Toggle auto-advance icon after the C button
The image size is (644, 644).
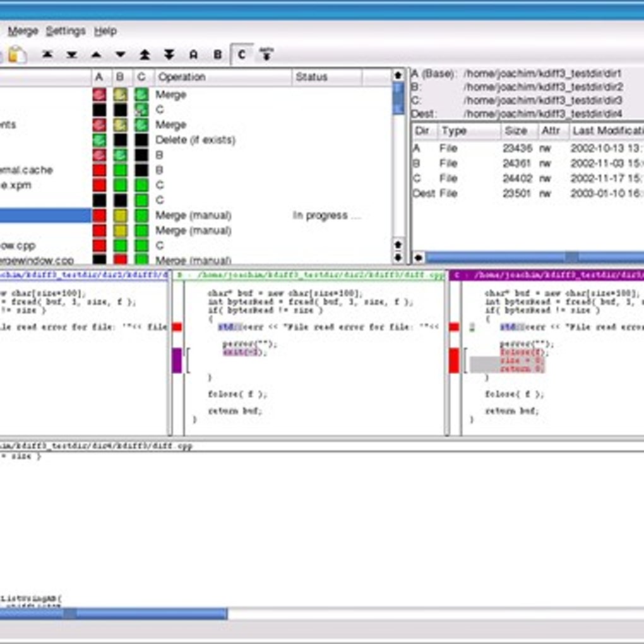tap(266, 54)
